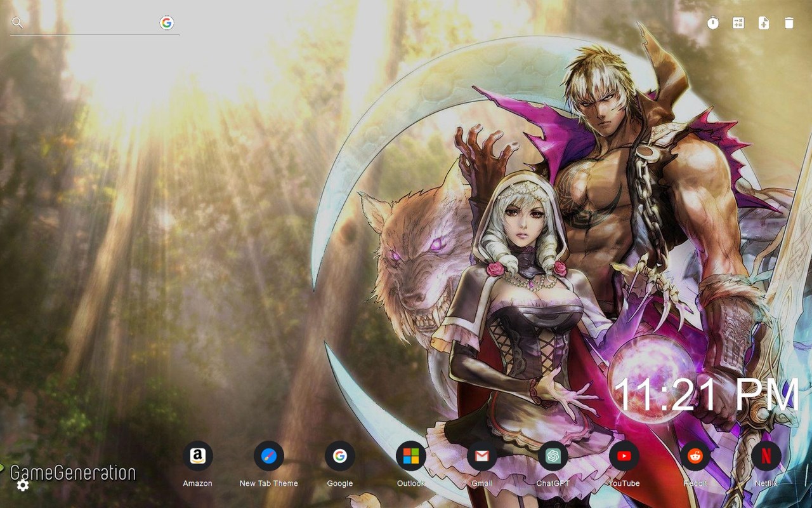The height and width of the screenshot is (508, 812).
Task: Open the settings gear under GameGeneration
Action: coord(23,486)
